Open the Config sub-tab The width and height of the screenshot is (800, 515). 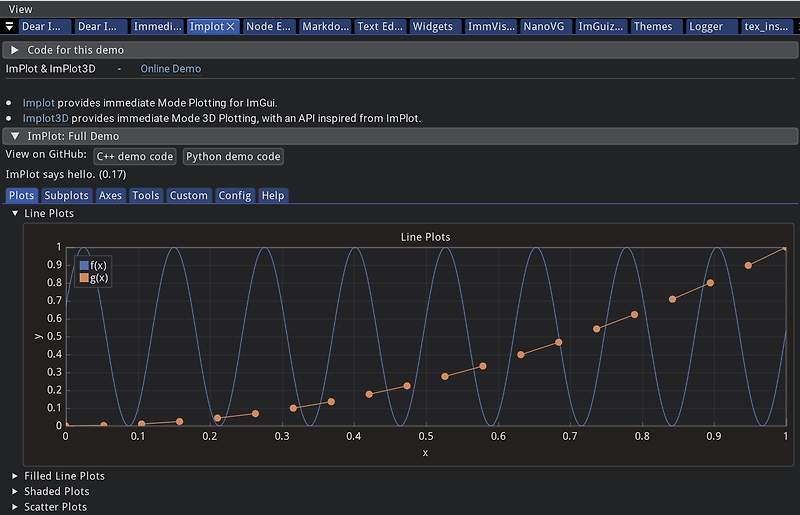[x=235, y=195]
